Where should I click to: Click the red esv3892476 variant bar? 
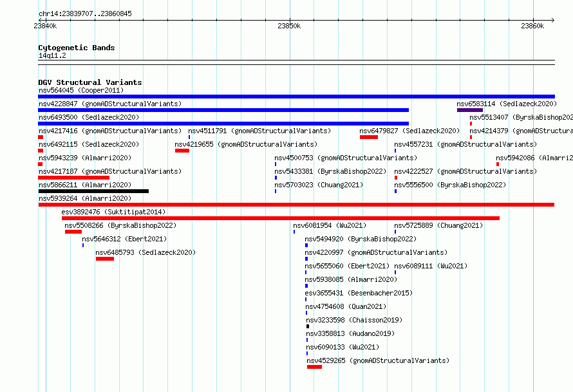(281, 218)
